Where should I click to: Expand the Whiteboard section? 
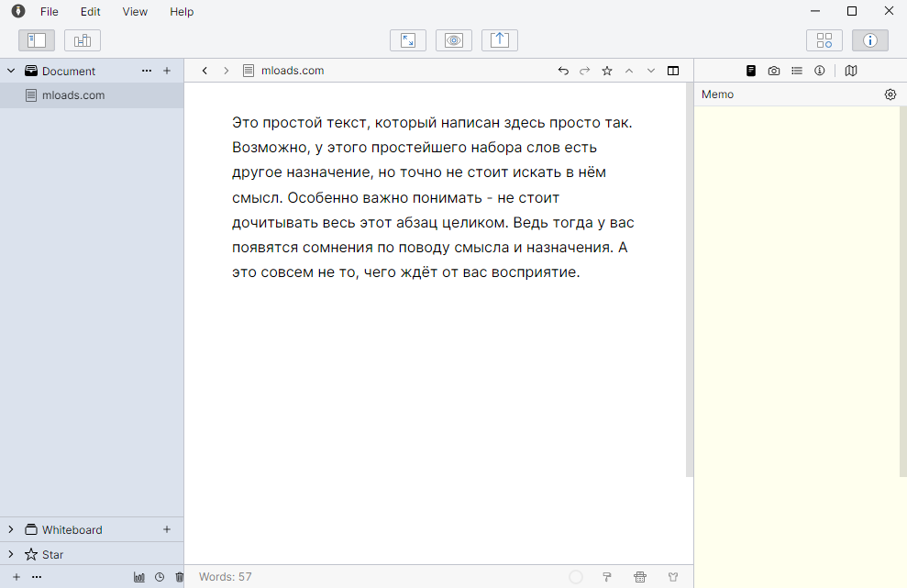[x=10, y=529]
